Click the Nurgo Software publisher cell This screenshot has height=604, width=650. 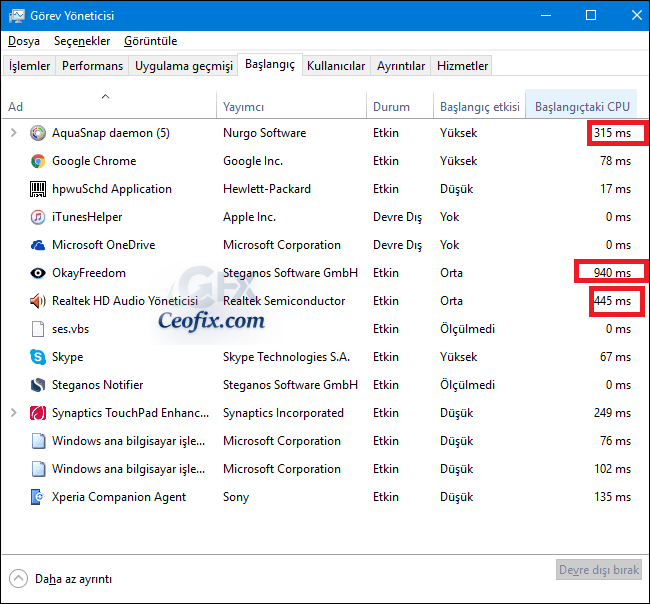tap(264, 133)
